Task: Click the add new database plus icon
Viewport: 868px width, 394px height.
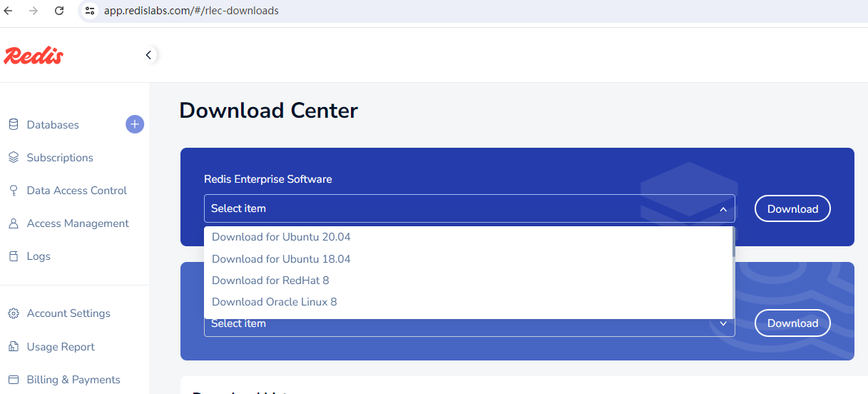Action: click(135, 124)
